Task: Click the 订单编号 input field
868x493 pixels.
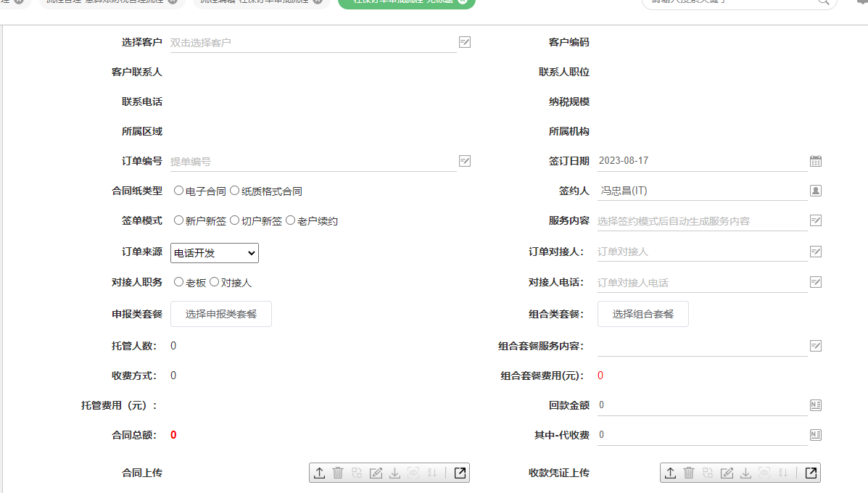Action: pos(313,162)
